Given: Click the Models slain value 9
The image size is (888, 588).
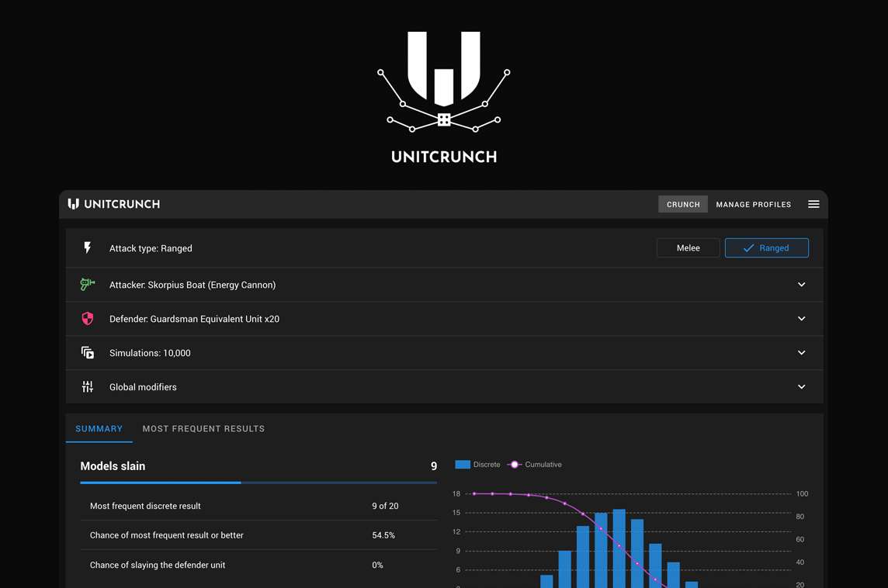Looking at the screenshot, I should [434, 466].
